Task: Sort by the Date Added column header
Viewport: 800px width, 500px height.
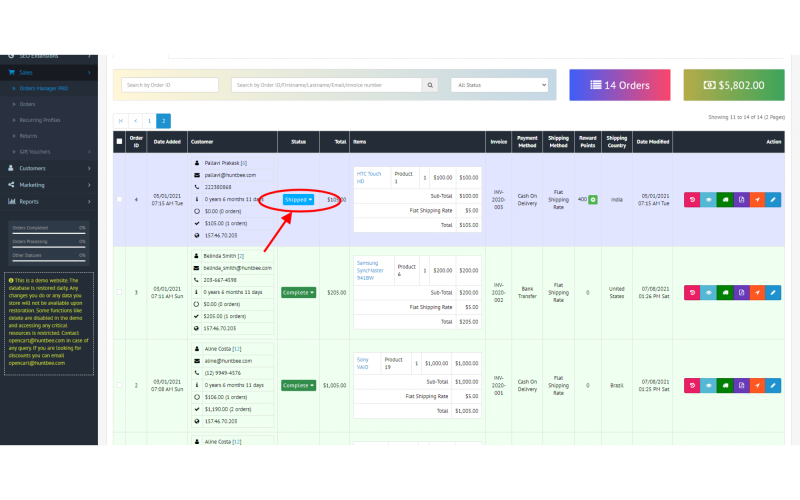Action: [x=167, y=142]
